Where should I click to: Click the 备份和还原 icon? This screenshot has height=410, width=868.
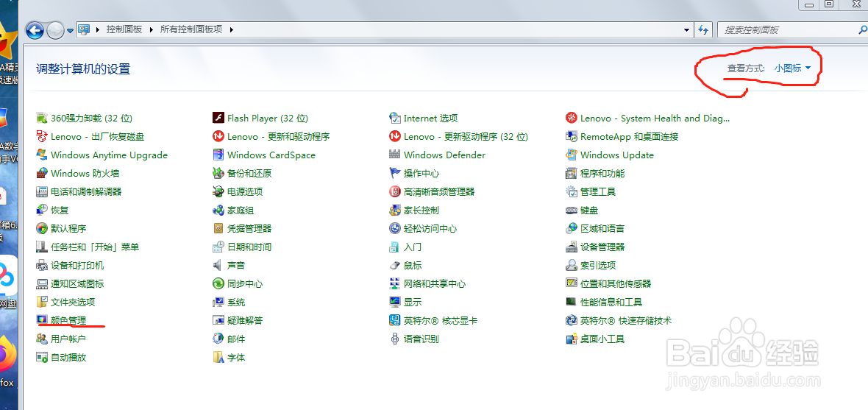(218, 174)
